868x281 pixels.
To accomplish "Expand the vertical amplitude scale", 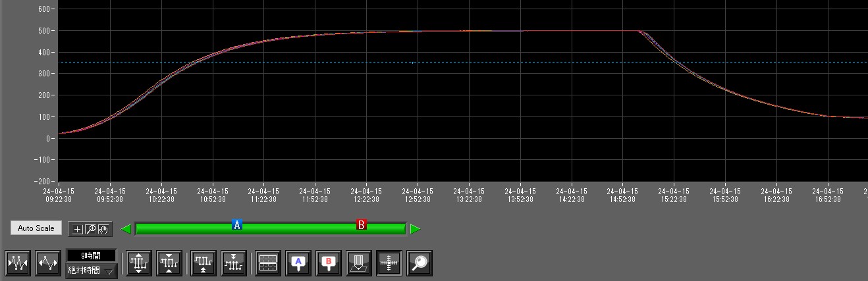I will coord(139,263).
